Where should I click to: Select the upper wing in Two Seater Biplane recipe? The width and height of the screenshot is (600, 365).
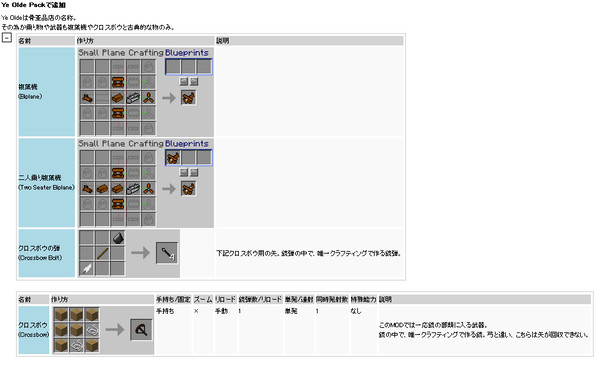tap(118, 173)
